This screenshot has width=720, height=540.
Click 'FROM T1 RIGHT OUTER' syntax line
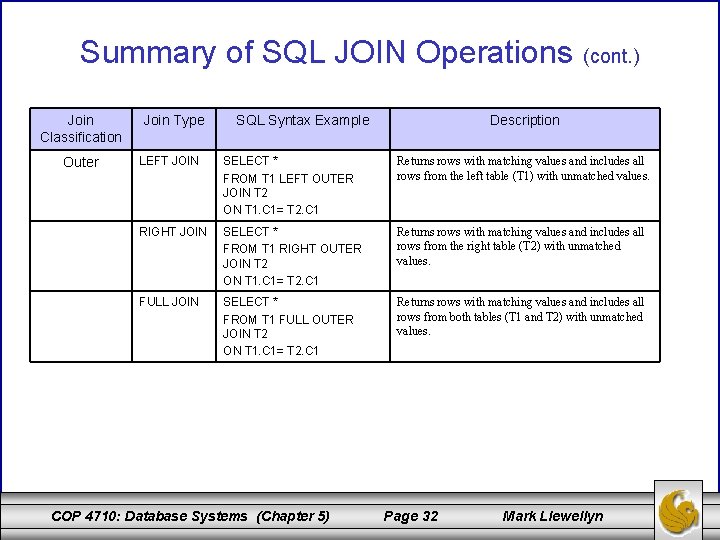[x=292, y=249]
